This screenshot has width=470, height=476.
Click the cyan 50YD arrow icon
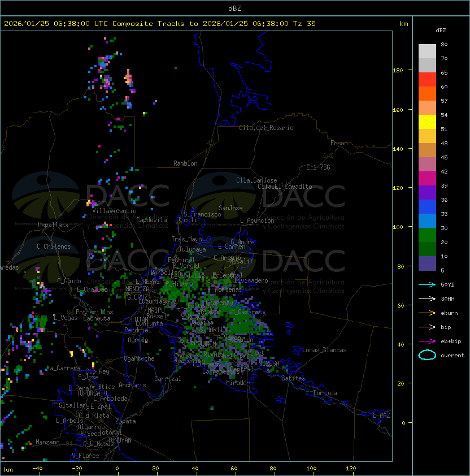pos(427,285)
